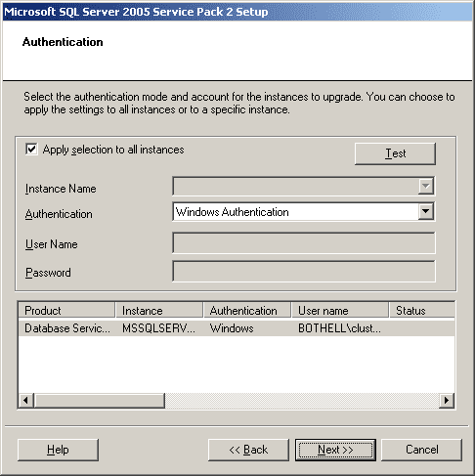Open the Help button
Screen dimensions: 475x476
click(x=58, y=450)
